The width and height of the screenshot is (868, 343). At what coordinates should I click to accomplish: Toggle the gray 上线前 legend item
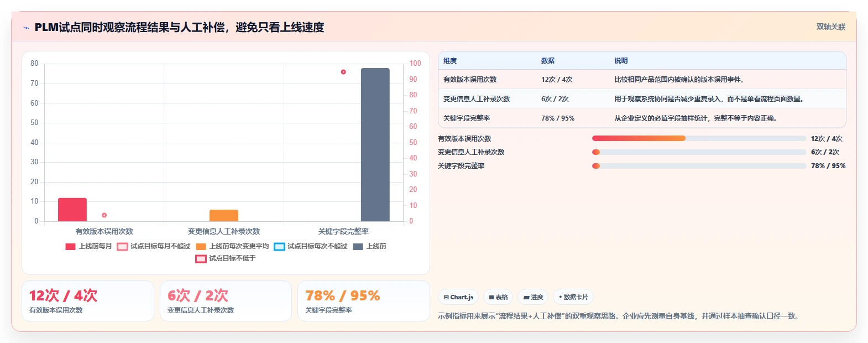click(369, 246)
